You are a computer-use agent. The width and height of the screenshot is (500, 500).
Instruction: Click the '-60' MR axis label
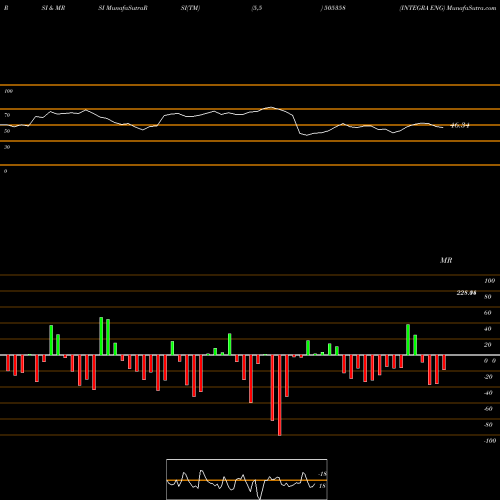click(488, 409)
